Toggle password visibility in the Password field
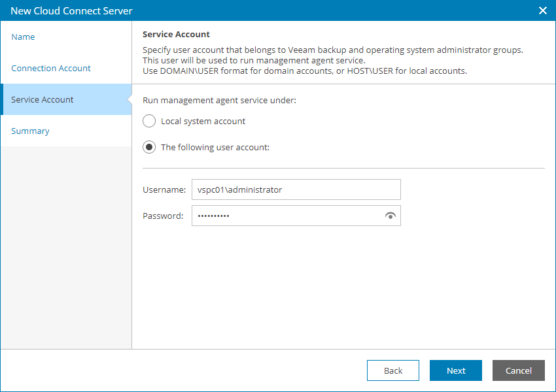Viewport: 556px width, 392px height. coord(390,216)
